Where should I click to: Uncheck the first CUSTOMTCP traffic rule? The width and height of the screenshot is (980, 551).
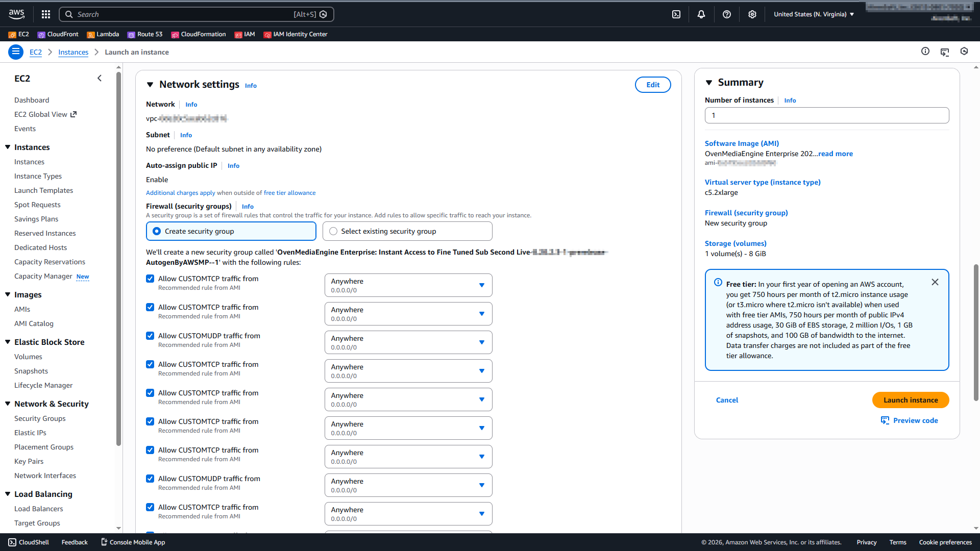tap(150, 279)
